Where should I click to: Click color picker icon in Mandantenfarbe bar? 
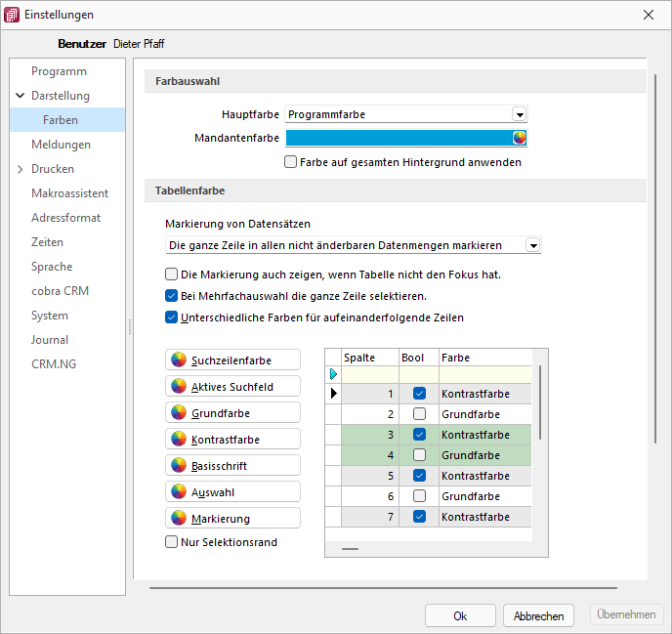[520, 138]
